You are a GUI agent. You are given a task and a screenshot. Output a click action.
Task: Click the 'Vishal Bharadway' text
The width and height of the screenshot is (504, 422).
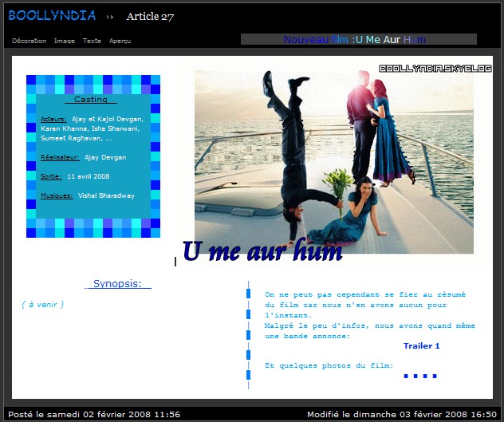[106, 195]
